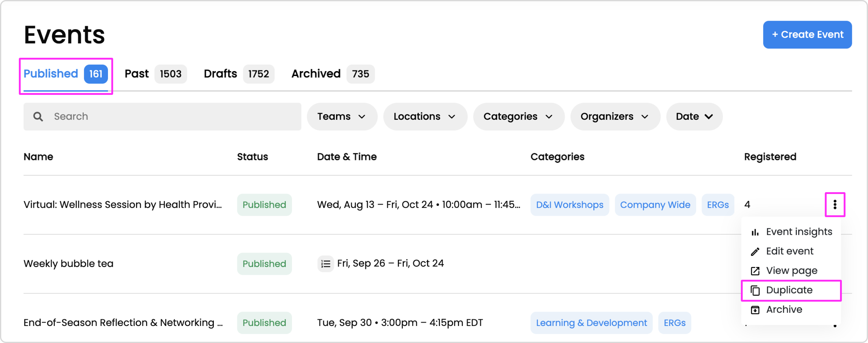
Task: Expand the Categories filter dropdown
Action: coord(518,116)
